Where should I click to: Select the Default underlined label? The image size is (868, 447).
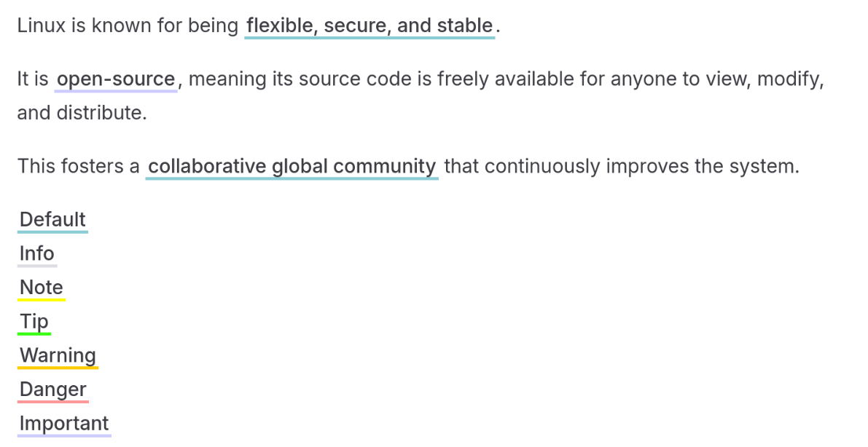click(52, 220)
